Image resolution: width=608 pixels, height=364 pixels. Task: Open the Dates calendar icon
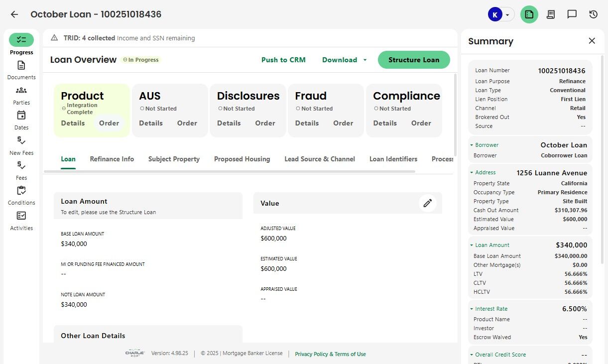point(21,116)
